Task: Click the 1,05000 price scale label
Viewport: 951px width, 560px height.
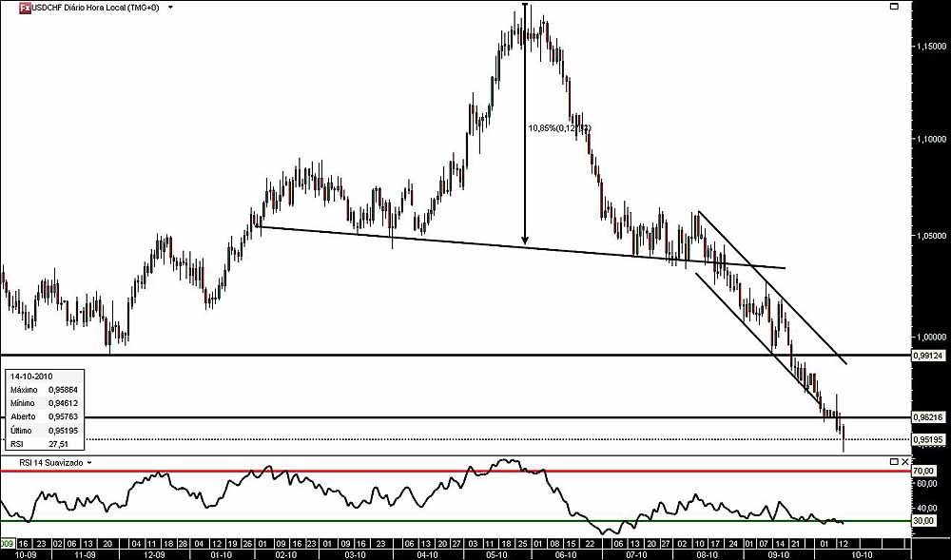Action: (x=930, y=236)
